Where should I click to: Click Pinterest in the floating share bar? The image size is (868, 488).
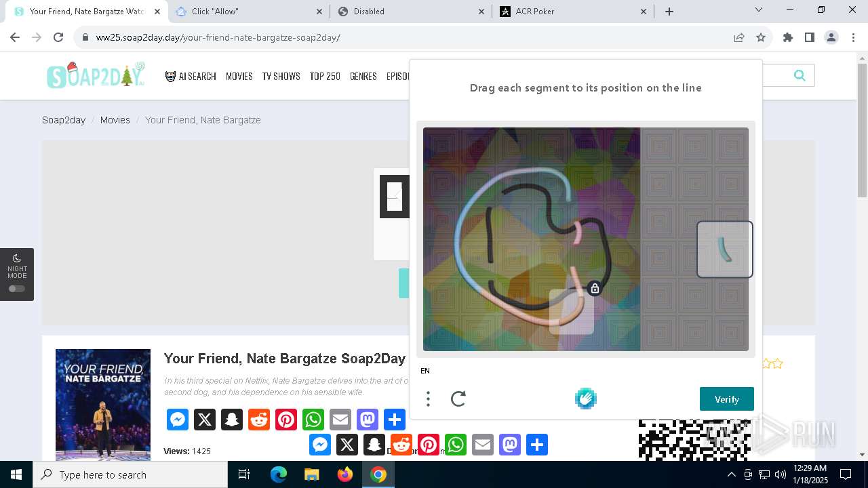[x=429, y=445]
